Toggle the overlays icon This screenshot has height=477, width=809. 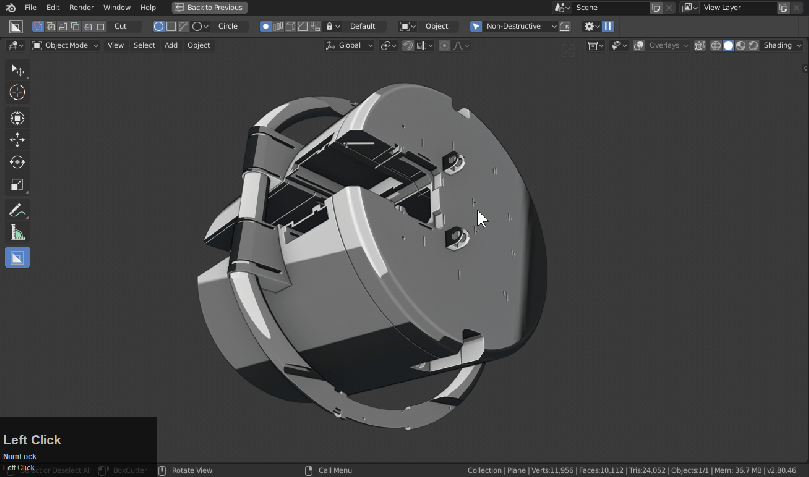pyautogui.click(x=639, y=45)
